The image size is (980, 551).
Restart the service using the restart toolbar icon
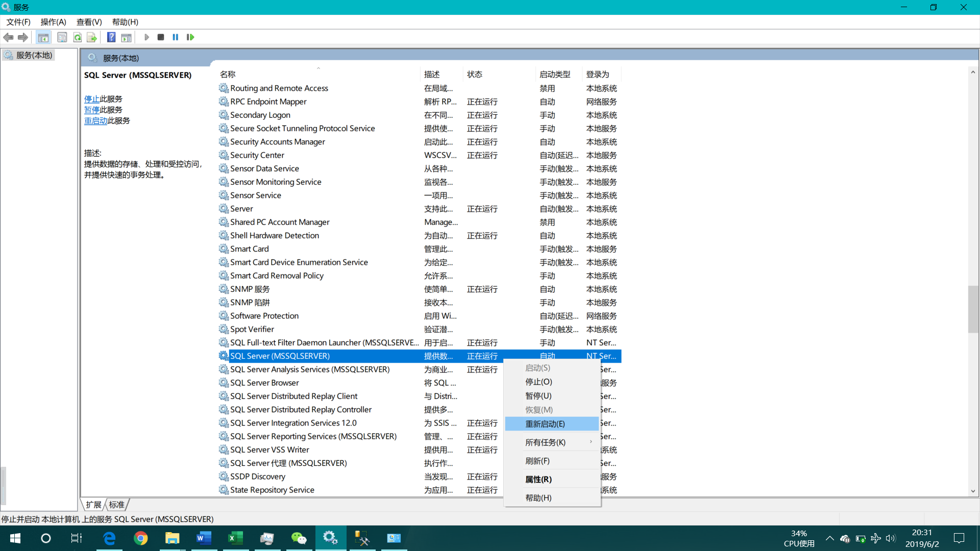[190, 37]
